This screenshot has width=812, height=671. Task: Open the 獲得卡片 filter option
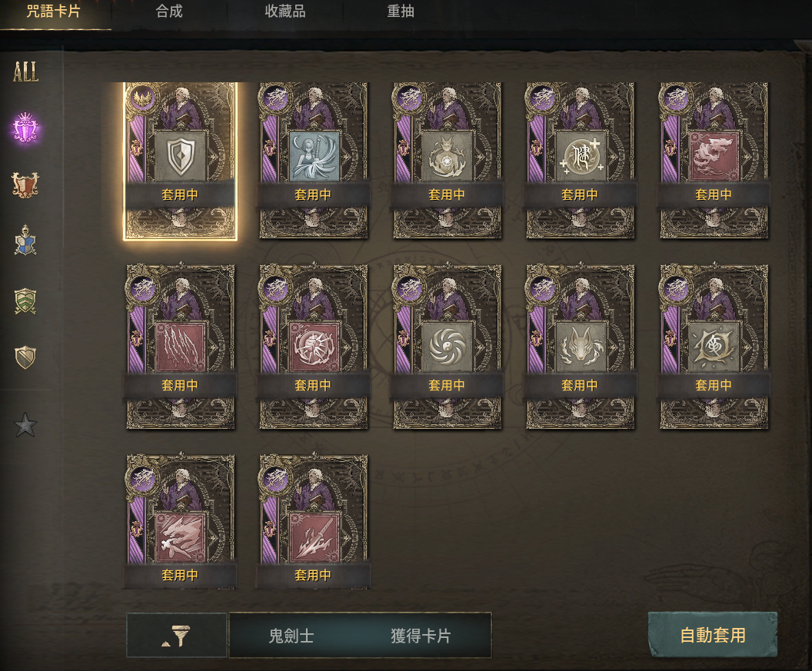click(421, 636)
